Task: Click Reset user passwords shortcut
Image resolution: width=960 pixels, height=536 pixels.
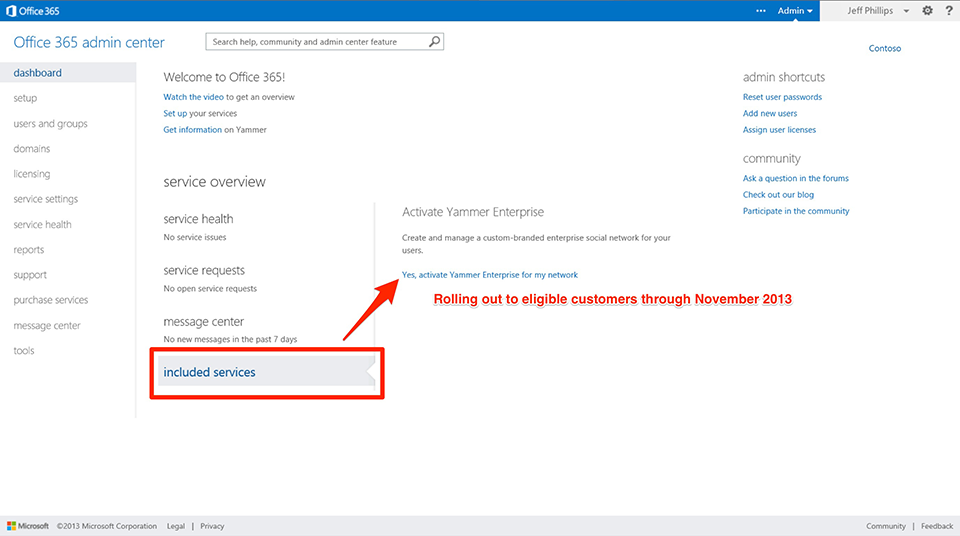Action: click(x=782, y=97)
